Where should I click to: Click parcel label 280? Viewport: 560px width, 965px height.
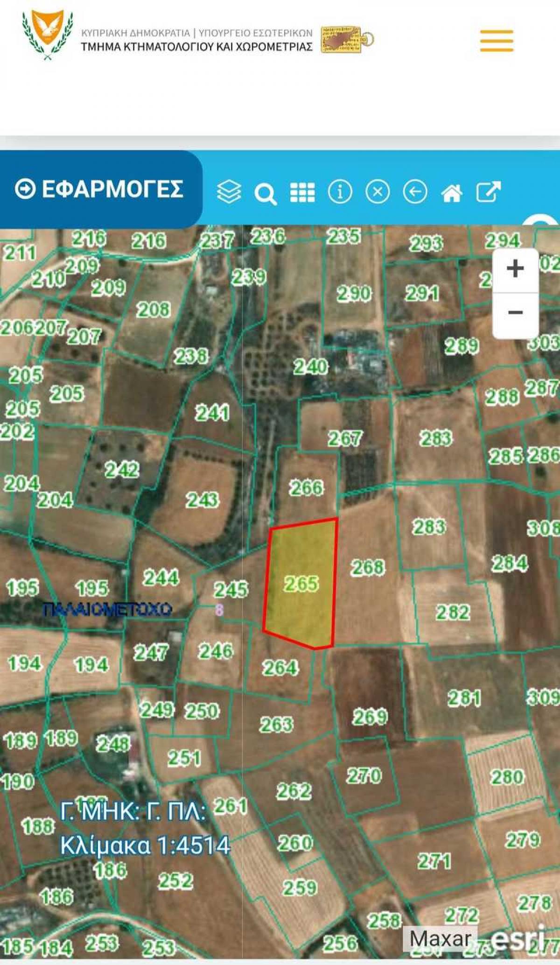pyautogui.click(x=507, y=777)
